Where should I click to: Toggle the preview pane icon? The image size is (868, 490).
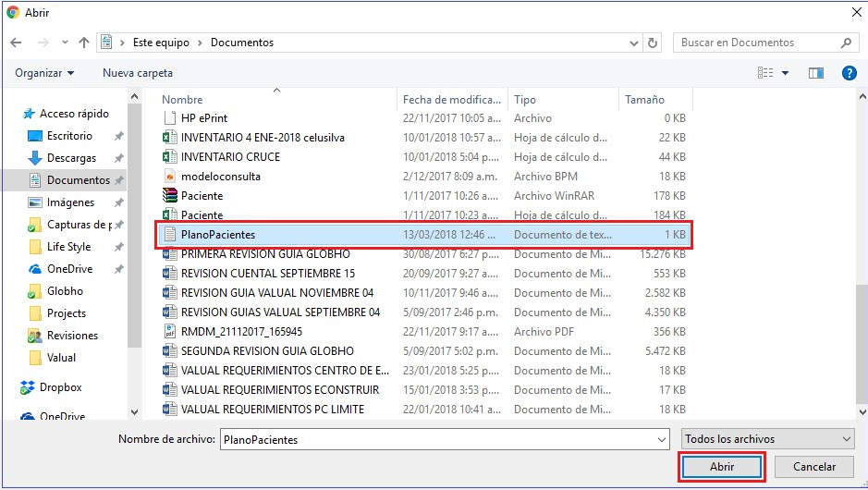coord(815,73)
